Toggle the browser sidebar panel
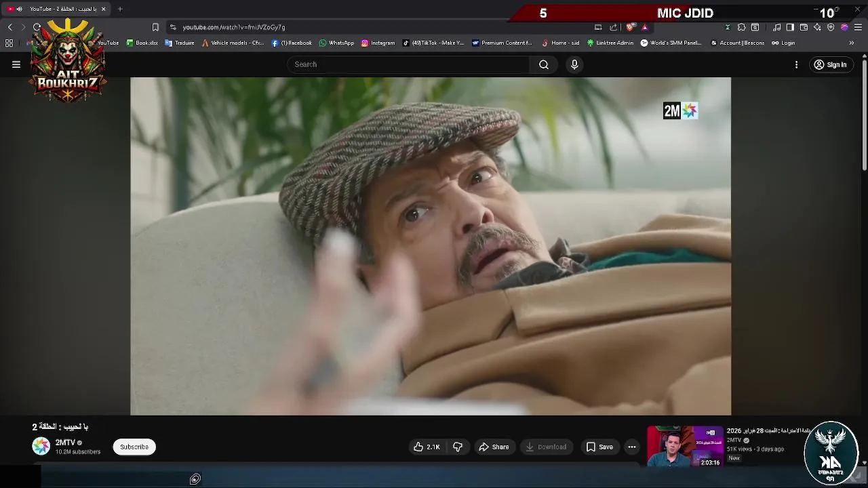This screenshot has width=868, height=488. tap(790, 27)
